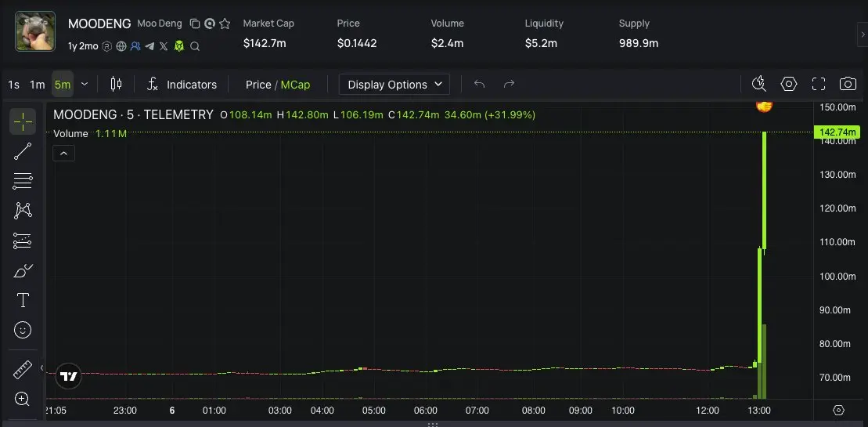Open the forecasting and measurement position tool
Image resolution: width=868 pixels, height=427 pixels.
coord(23,241)
